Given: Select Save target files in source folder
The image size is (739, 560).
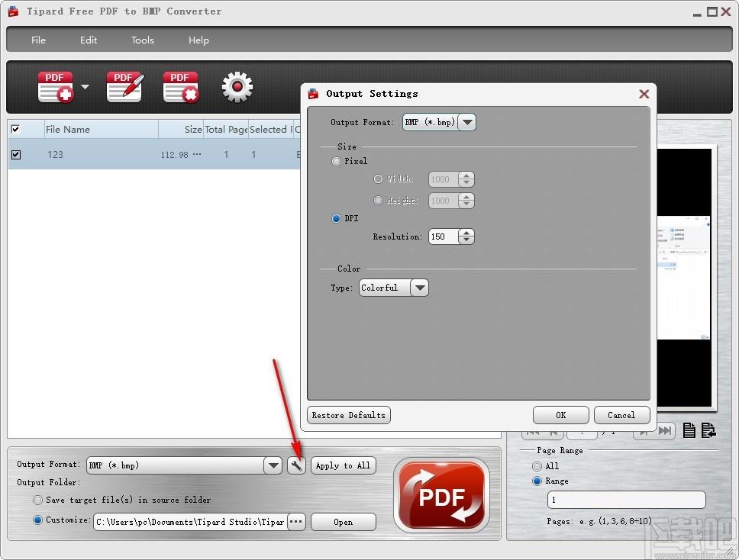Looking at the screenshot, I should tap(37, 500).
